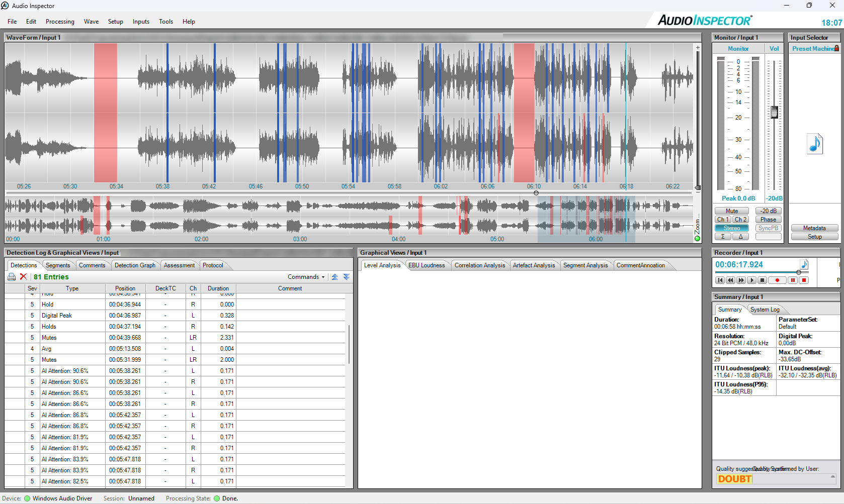Screen dimensions: 844x504
Task: Open the Processing menu
Action: coord(60,22)
